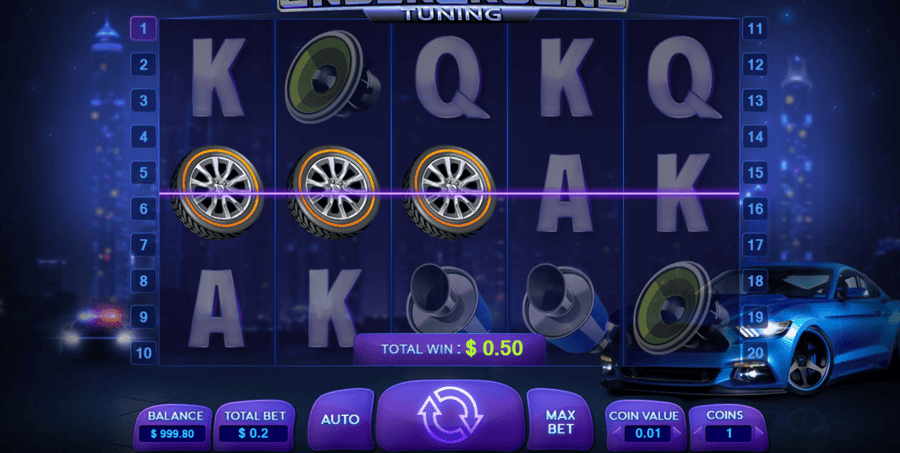Select payline 16 on the right side

[x=755, y=208]
